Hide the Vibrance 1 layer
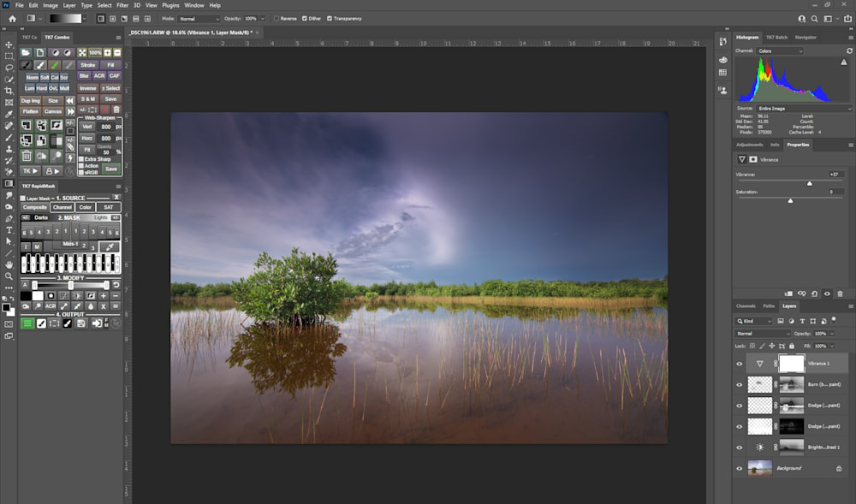856x504 pixels. point(740,364)
